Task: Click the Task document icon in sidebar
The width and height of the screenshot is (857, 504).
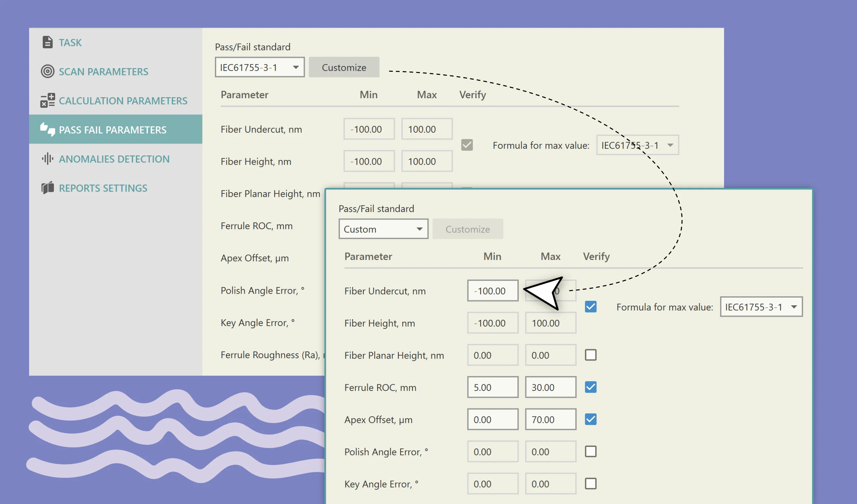Action: pyautogui.click(x=47, y=42)
